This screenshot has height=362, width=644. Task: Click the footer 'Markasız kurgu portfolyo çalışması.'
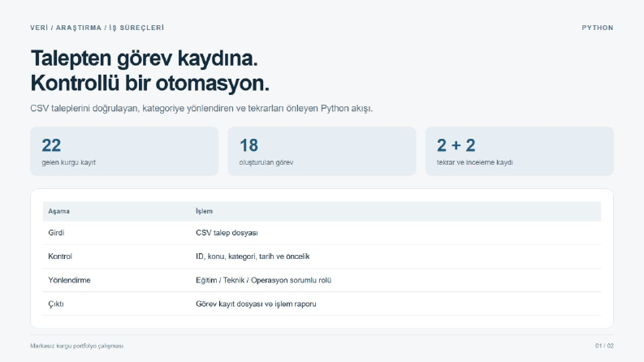pyautogui.click(x=77, y=346)
